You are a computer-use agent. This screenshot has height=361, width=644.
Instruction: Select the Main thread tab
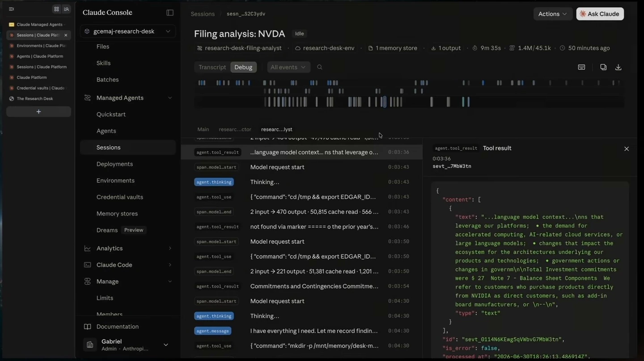tap(203, 129)
